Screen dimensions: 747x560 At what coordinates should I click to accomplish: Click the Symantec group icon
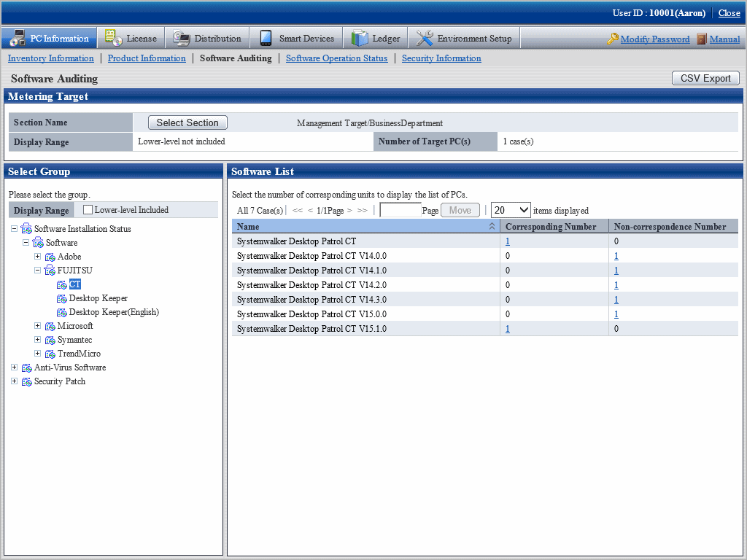coord(50,340)
